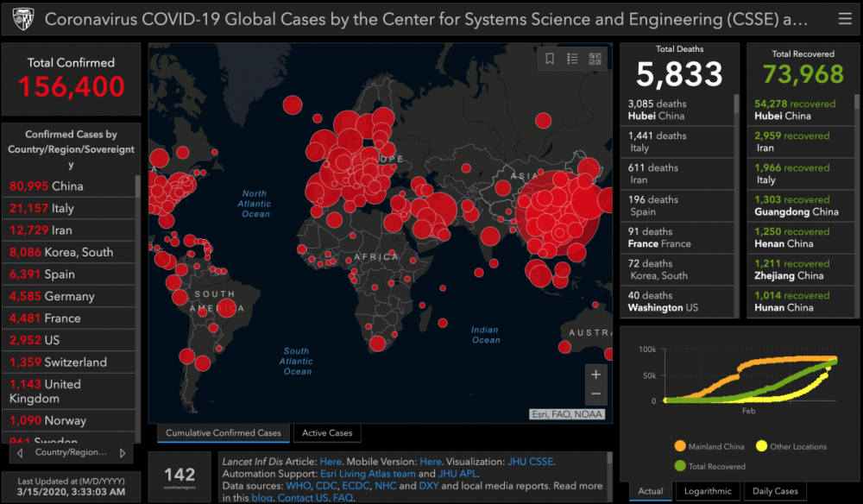Select the Logarithmic chart tab
Image resolution: width=863 pixels, height=504 pixels.
(x=708, y=491)
